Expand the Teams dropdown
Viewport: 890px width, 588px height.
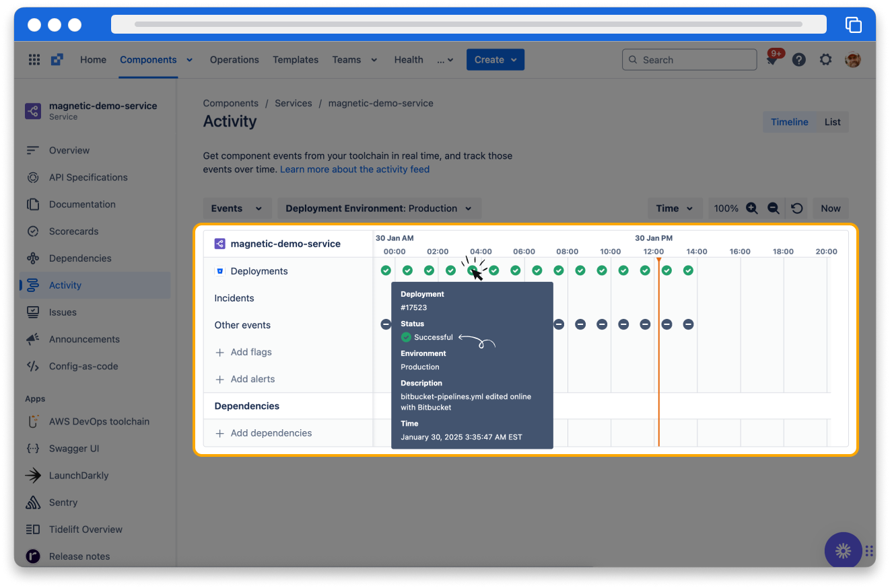[x=355, y=60]
